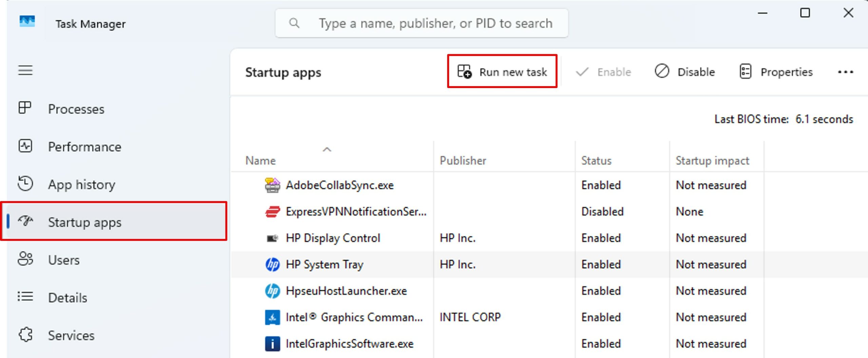
Task: Open the hamburger navigation menu
Action: [25, 70]
